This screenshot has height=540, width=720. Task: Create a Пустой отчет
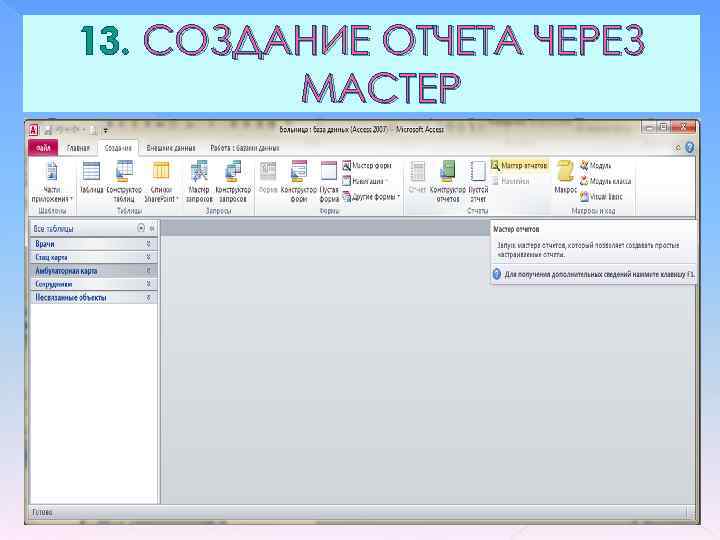478,182
